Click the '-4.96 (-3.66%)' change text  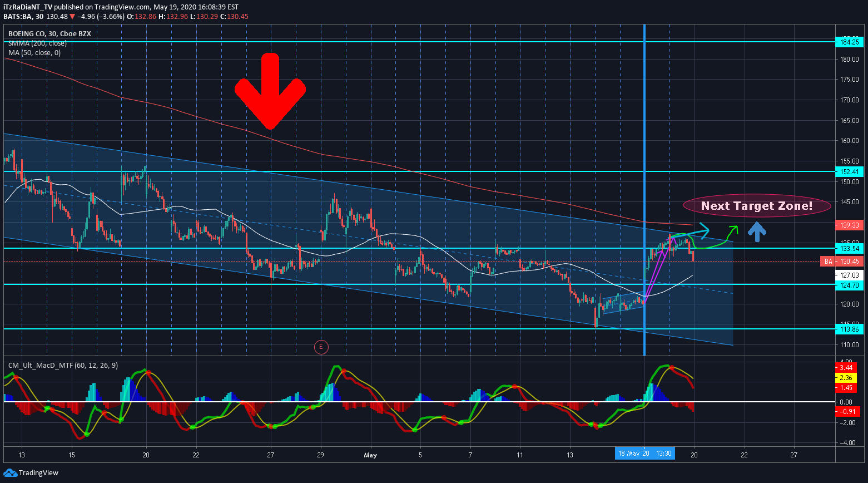[x=101, y=17]
